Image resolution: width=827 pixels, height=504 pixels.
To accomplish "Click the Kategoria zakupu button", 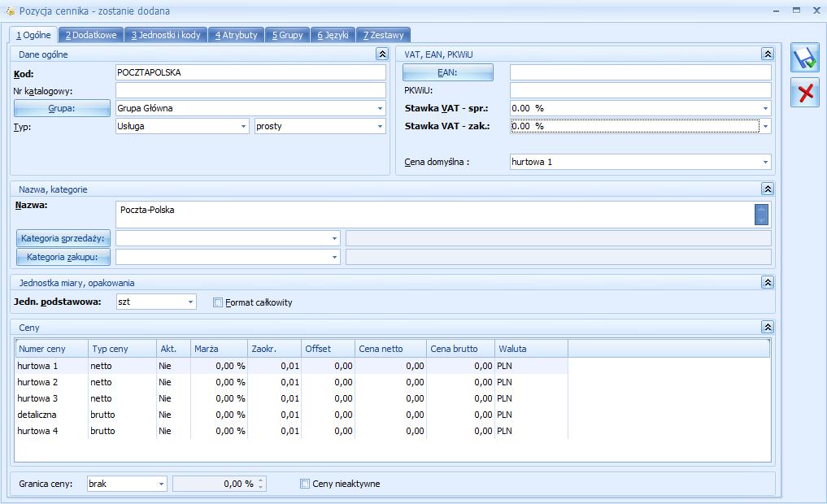I will (63, 257).
